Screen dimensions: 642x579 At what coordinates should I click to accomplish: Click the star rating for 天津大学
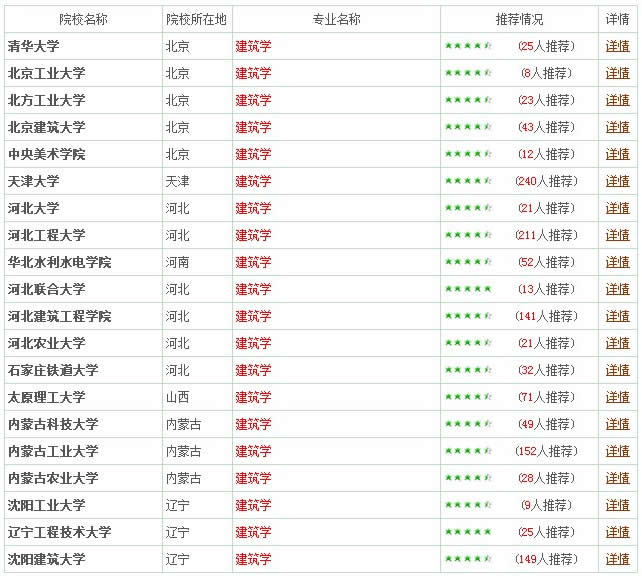(x=468, y=181)
